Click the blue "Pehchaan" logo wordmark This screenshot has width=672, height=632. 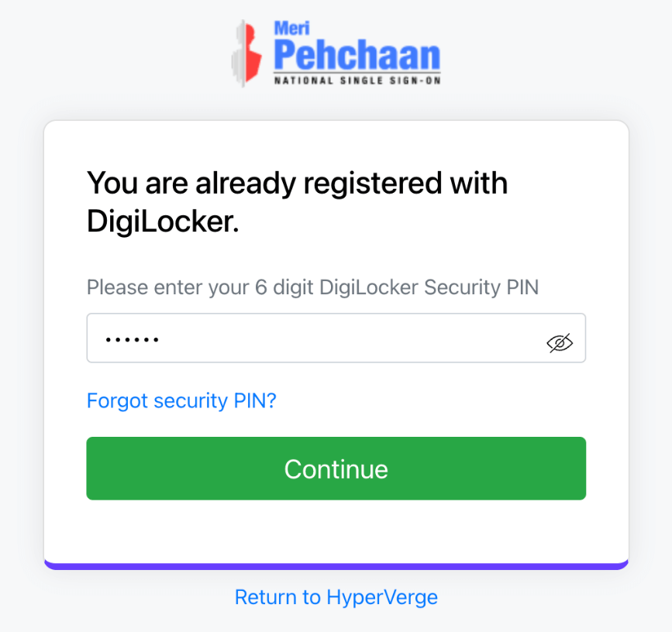coord(357,56)
